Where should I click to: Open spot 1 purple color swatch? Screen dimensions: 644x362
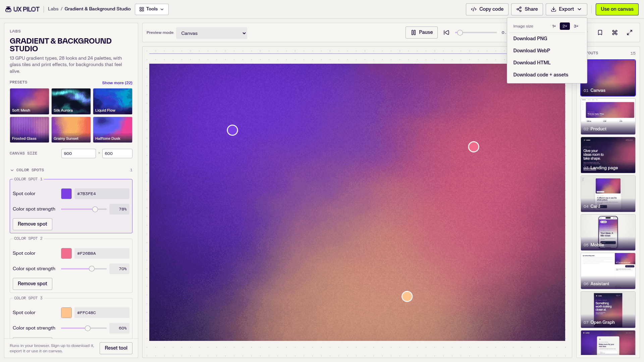[x=66, y=194]
